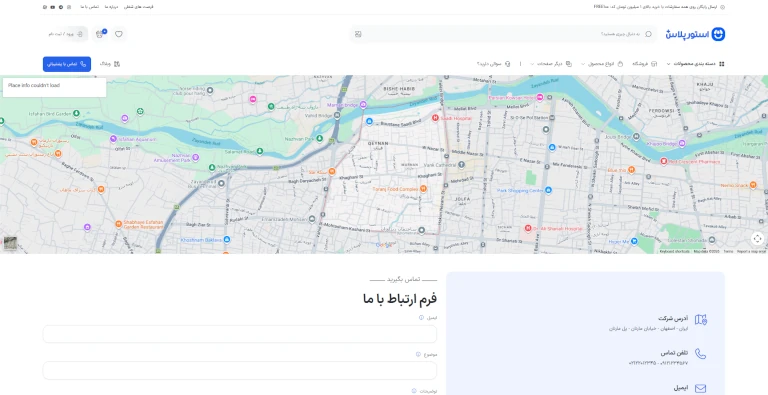Click the subject (موضوع) input field
This screenshot has height=395, width=768.
(x=240, y=370)
